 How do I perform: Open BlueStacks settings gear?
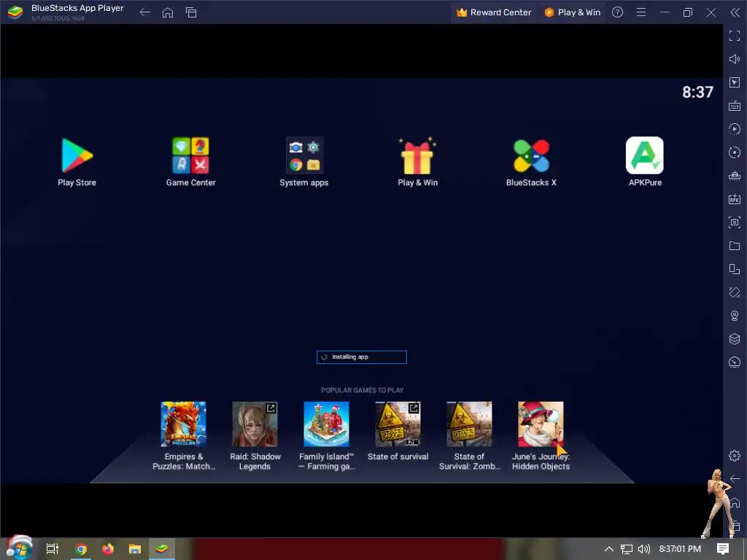tap(735, 456)
